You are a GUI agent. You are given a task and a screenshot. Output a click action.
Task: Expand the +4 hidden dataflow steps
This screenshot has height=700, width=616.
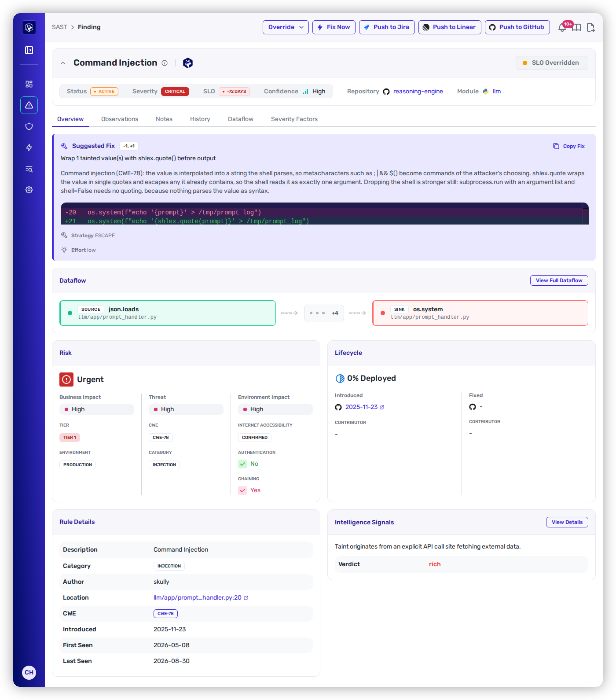pyautogui.click(x=324, y=313)
